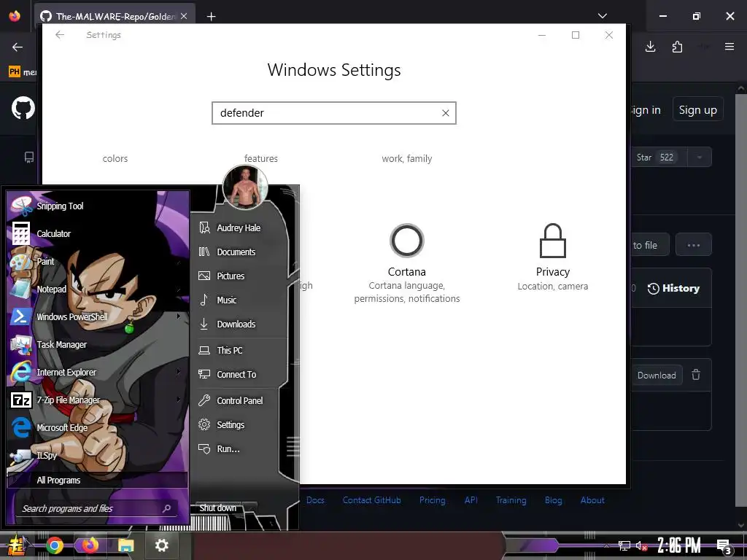Open Firefox extensions icon
The image size is (747, 560).
(x=677, y=47)
